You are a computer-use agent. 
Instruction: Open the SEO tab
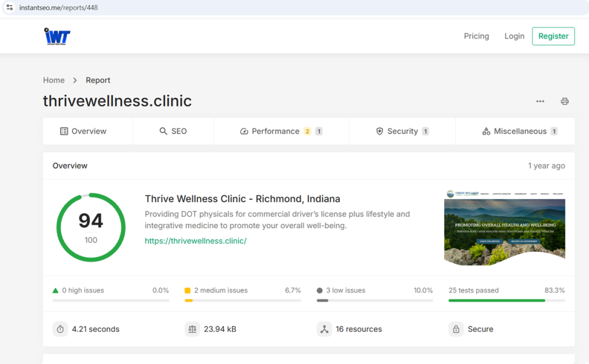pos(173,131)
